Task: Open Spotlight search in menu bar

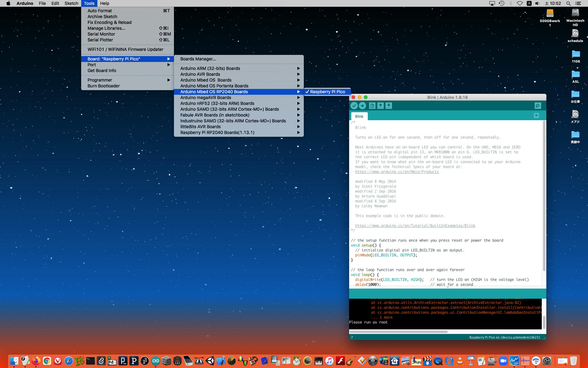Action: [568, 3]
